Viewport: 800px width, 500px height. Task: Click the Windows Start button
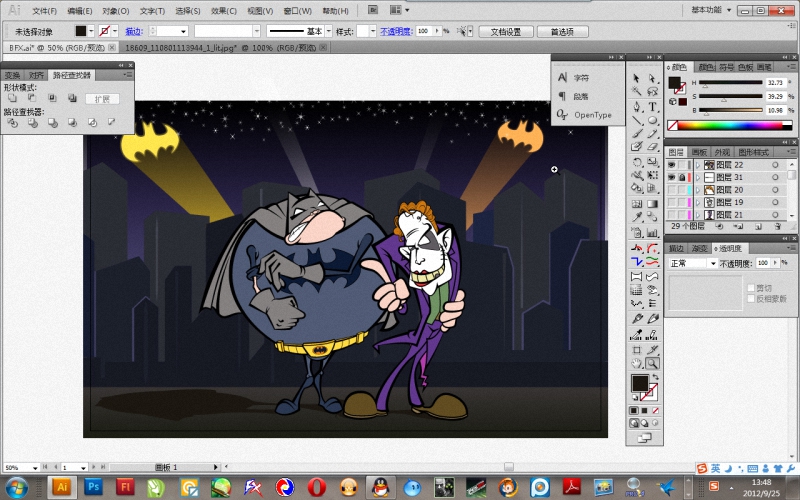pyautogui.click(x=17, y=488)
